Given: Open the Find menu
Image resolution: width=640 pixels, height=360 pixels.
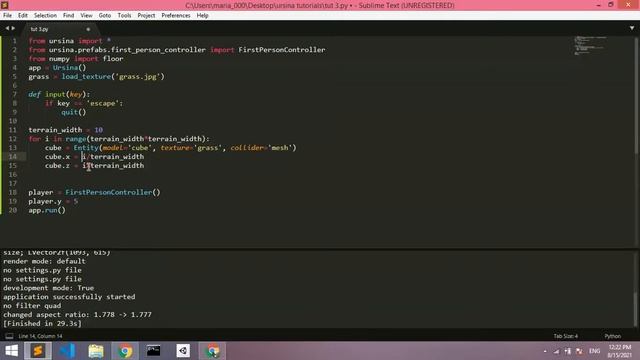Looking at the screenshot, I should 69,16.
